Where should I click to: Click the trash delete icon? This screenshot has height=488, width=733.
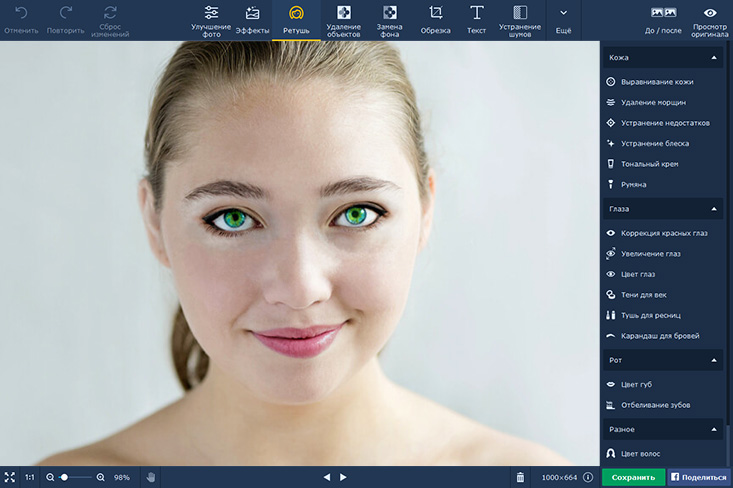[520, 477]
